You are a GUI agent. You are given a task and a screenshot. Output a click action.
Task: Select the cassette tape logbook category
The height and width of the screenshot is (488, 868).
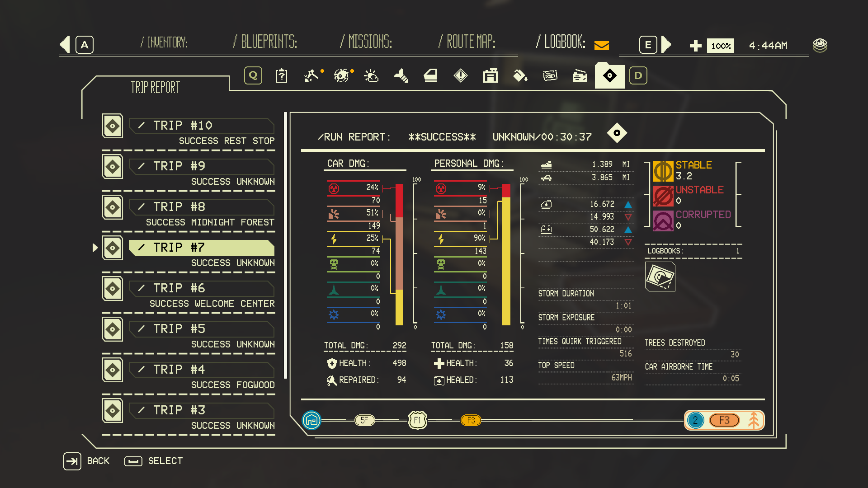(550, 75)
